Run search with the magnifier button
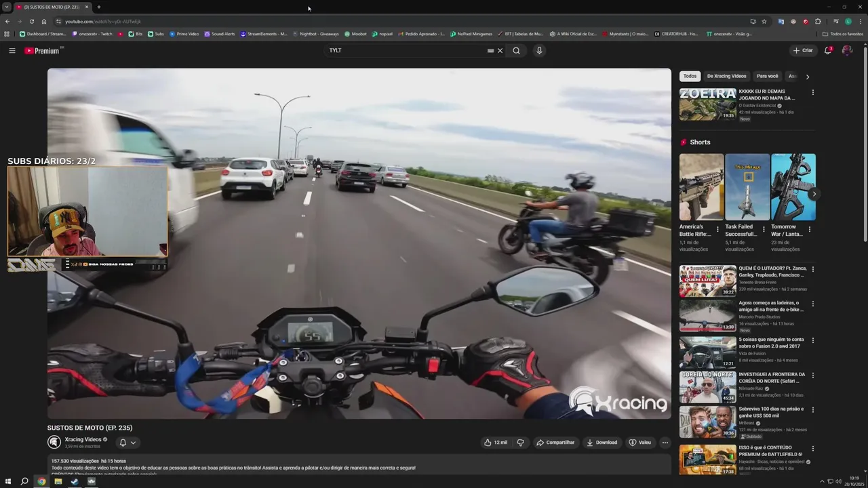 (516, 51)
